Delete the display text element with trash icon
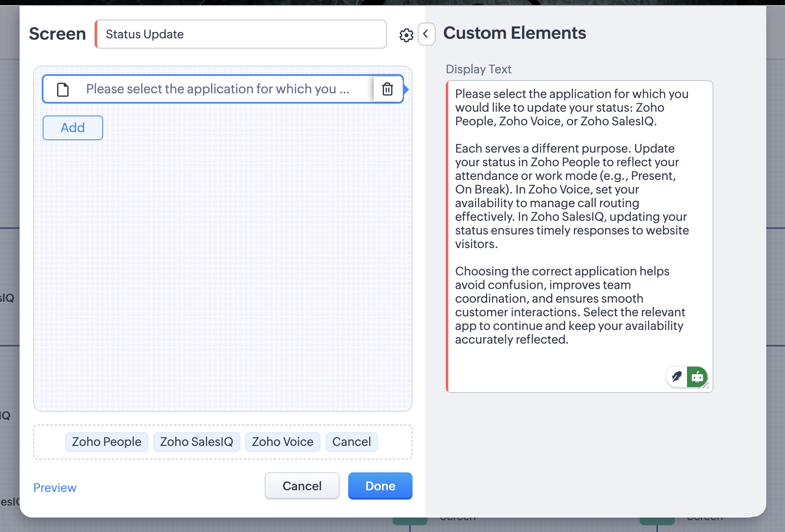The height and width of the screenshot is (532, 785). (387, 89)
